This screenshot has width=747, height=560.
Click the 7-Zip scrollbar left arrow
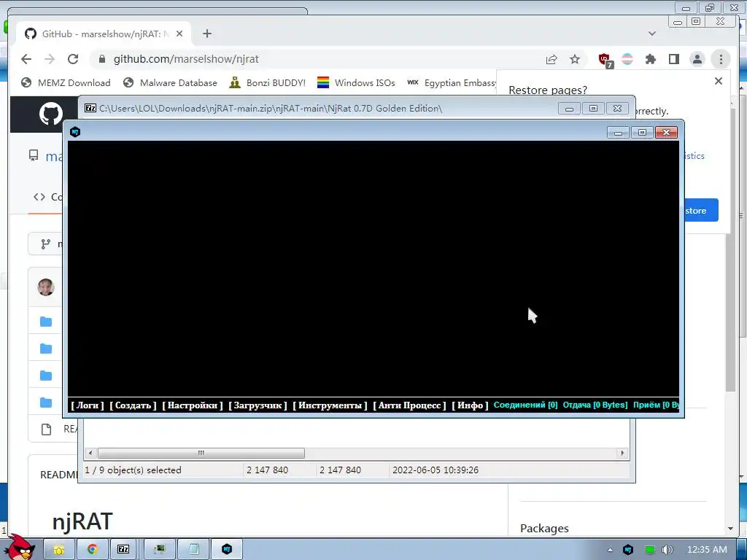tap(90, 453)
